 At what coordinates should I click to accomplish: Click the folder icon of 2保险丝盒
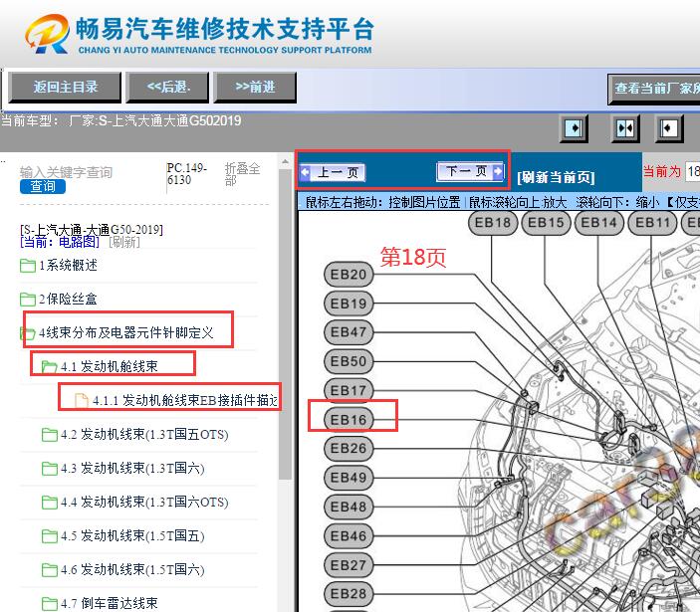click(x=28, y=300)
